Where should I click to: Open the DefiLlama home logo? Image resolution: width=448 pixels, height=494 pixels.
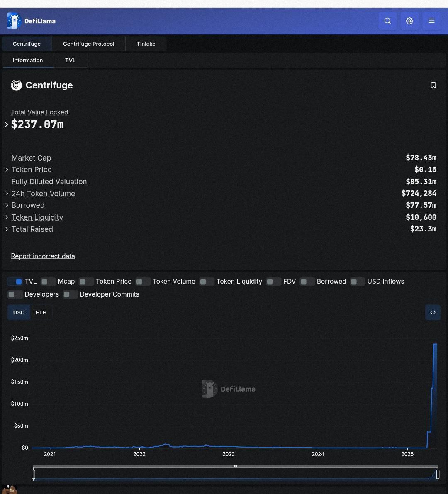tap(32, 21)
